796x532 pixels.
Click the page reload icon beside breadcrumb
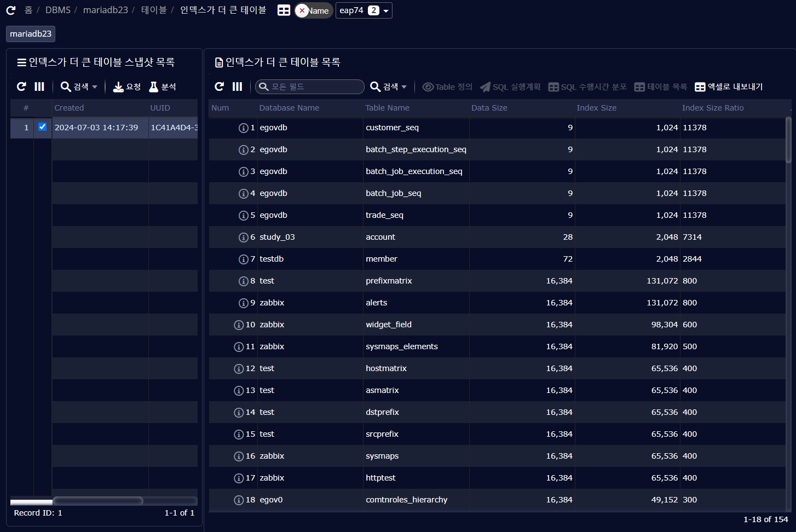(x=10, y=10)
